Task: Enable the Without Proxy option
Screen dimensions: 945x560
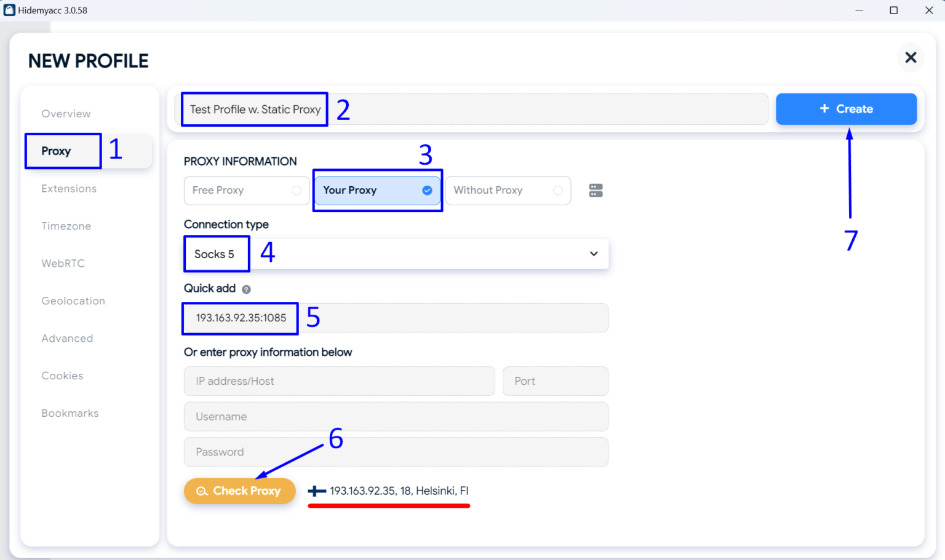Action: (508, 191)
